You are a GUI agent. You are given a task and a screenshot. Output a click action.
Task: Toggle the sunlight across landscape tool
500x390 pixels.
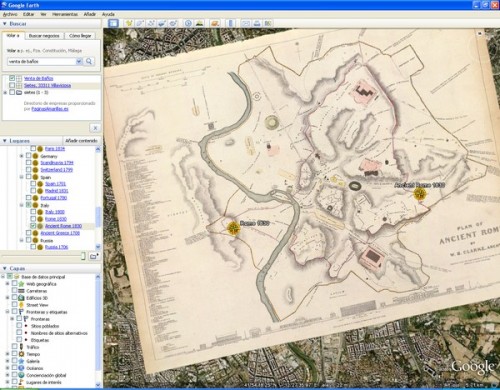coord(199,23)
